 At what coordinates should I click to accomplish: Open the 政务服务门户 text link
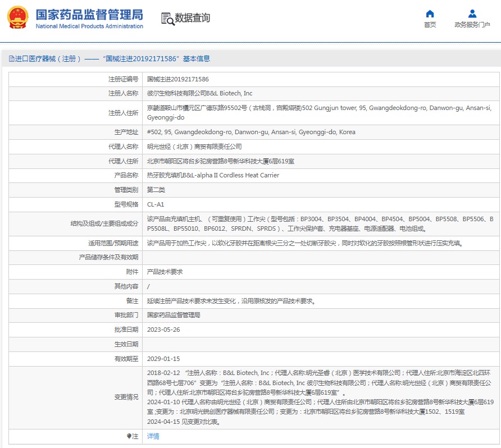(472, 25)
